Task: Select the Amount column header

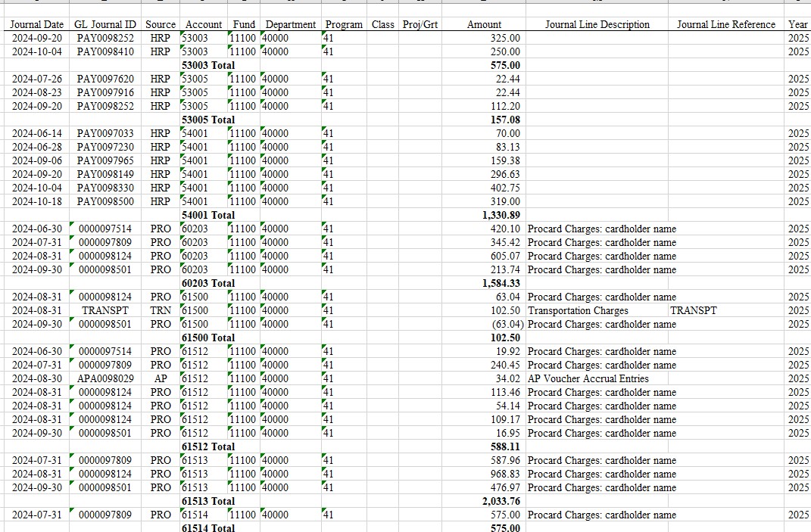Action: point(484,24)
